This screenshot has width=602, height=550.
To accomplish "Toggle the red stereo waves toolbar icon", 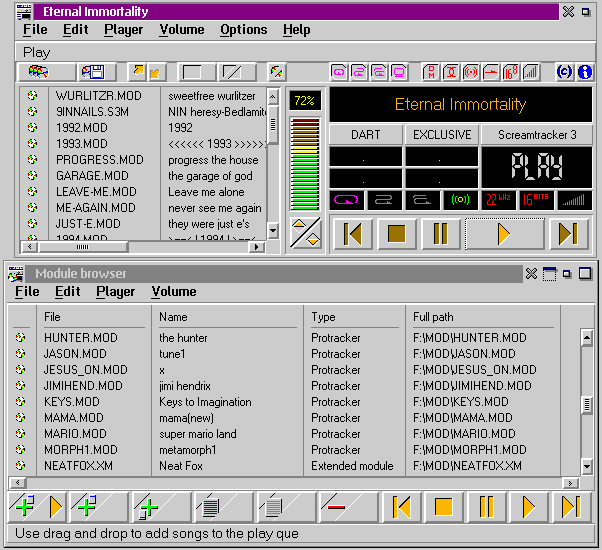I will point(471,72).
